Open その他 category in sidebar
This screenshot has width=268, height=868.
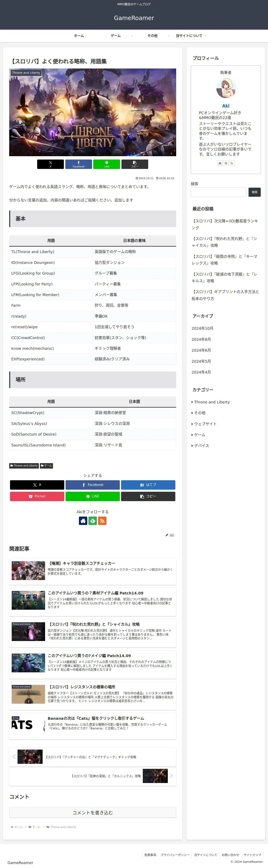click(x=199, y=413)
